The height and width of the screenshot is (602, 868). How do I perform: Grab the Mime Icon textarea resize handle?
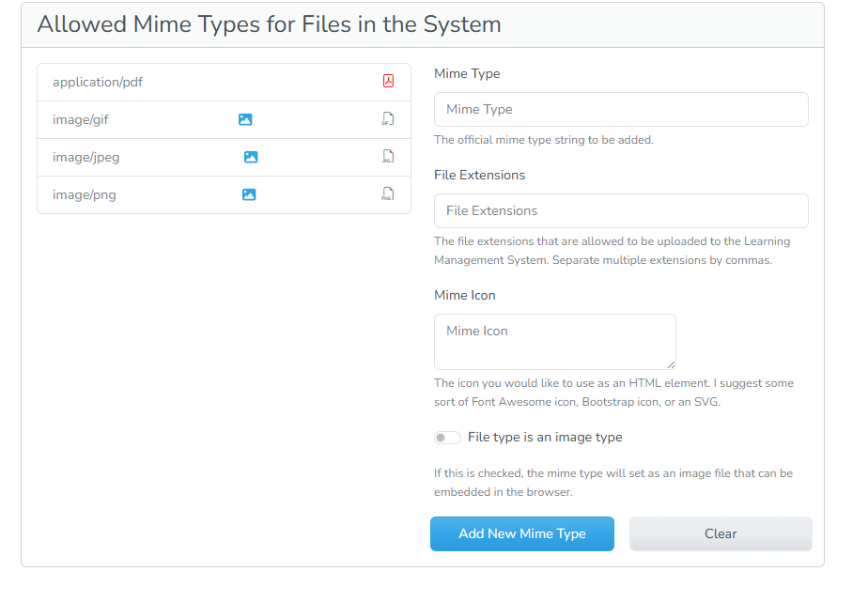click(x=671, y=364)
